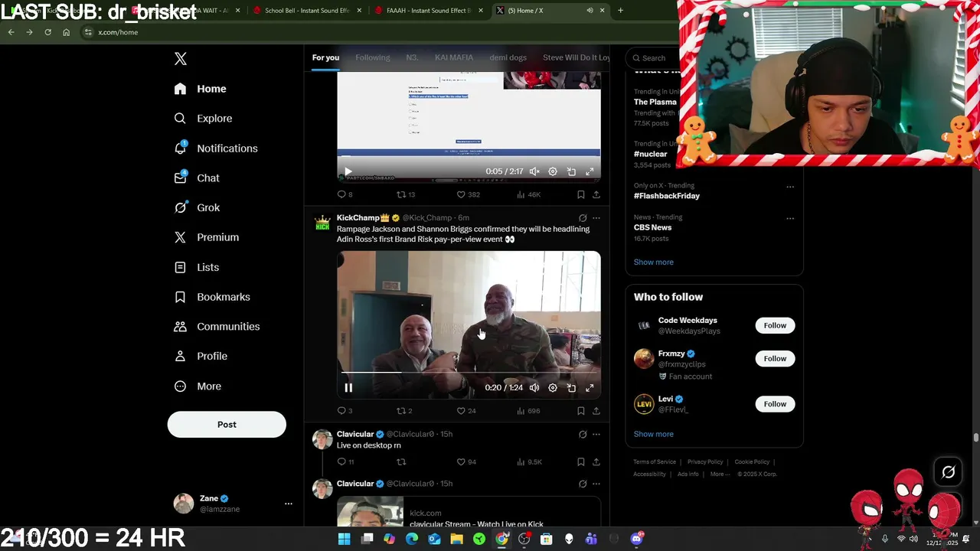
Task: Open more options on Clavicular's first post
Action: click(596, 435)
